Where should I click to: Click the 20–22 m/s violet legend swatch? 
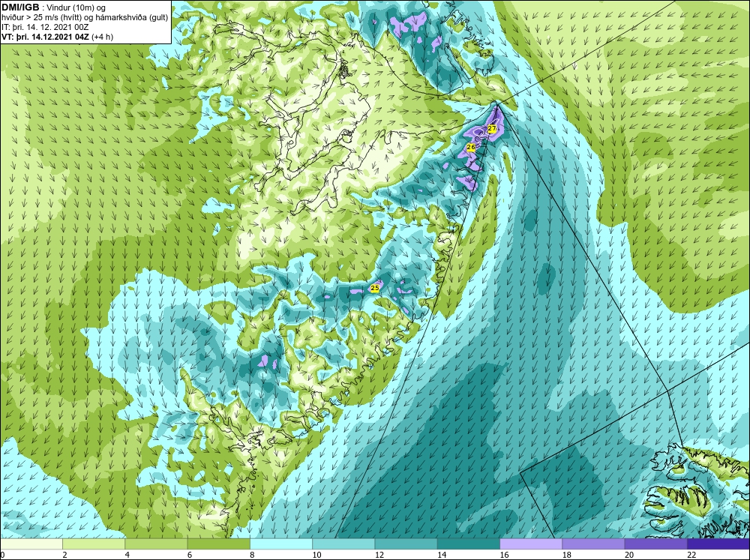655,544
